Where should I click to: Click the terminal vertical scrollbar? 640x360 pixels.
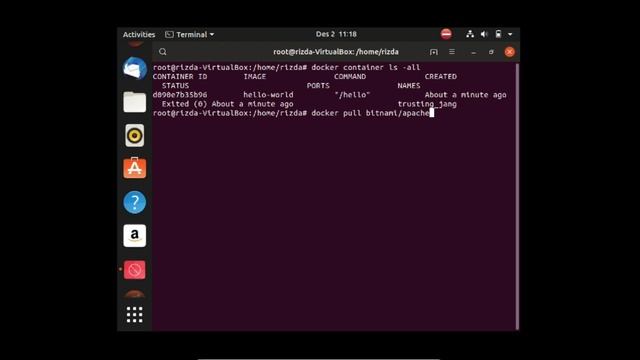coord(517,196)
